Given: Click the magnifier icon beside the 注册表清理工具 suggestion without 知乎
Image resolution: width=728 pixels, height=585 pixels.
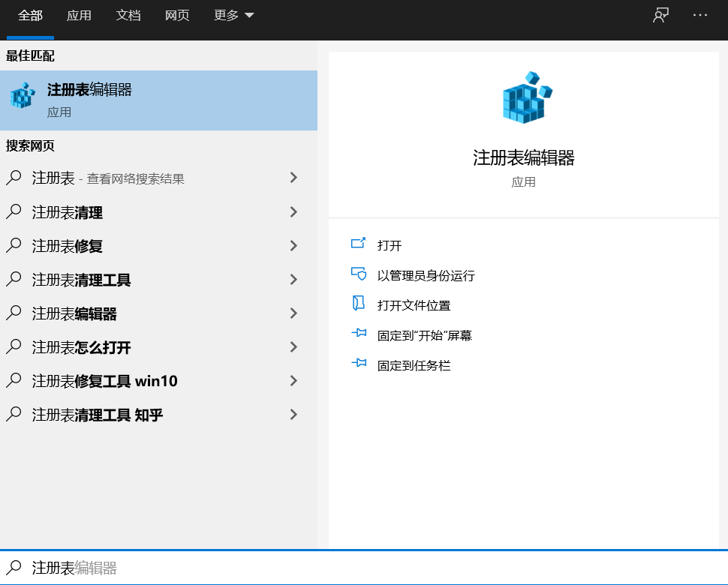Looking at the screenshot, I should tap(14, 279).
